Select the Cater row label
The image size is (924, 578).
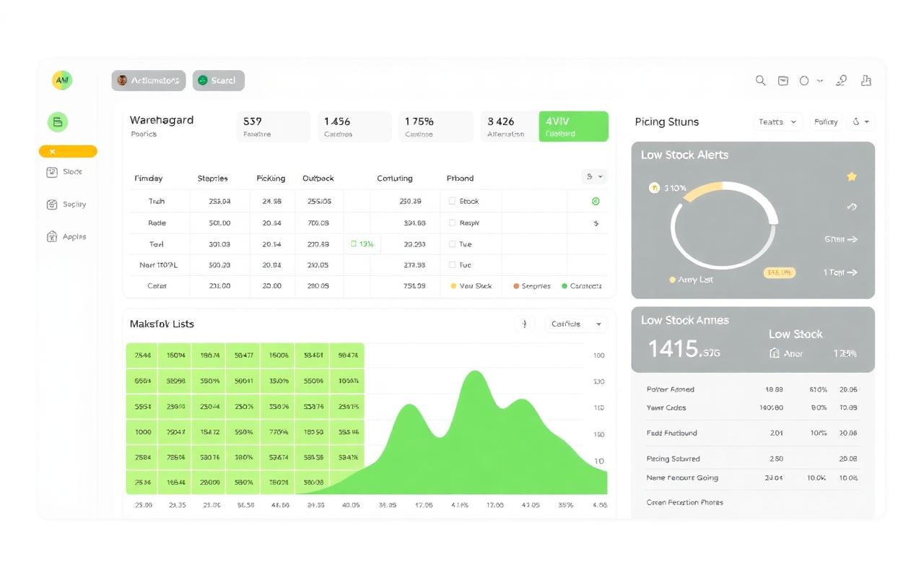pyautogui.click(x=157, y=286)
